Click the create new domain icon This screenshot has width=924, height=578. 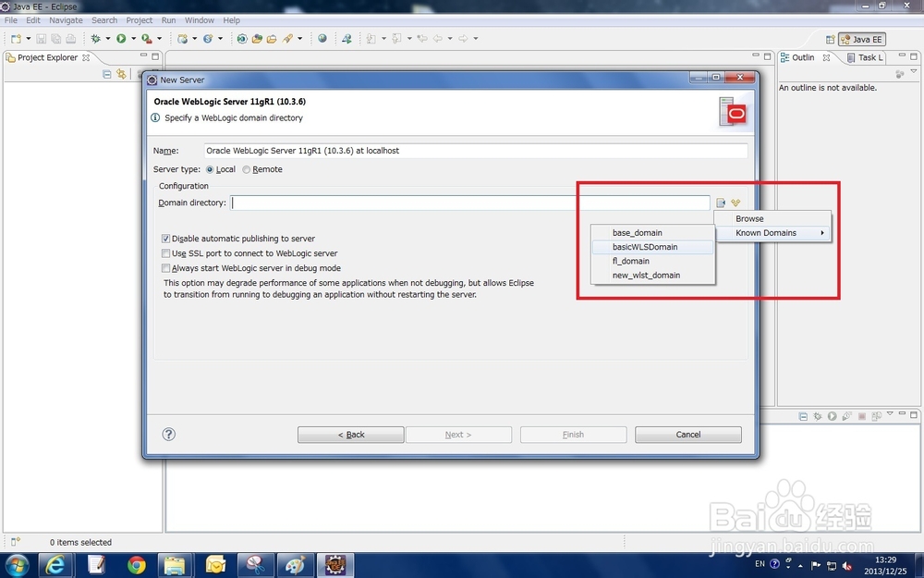pos(736,203)
